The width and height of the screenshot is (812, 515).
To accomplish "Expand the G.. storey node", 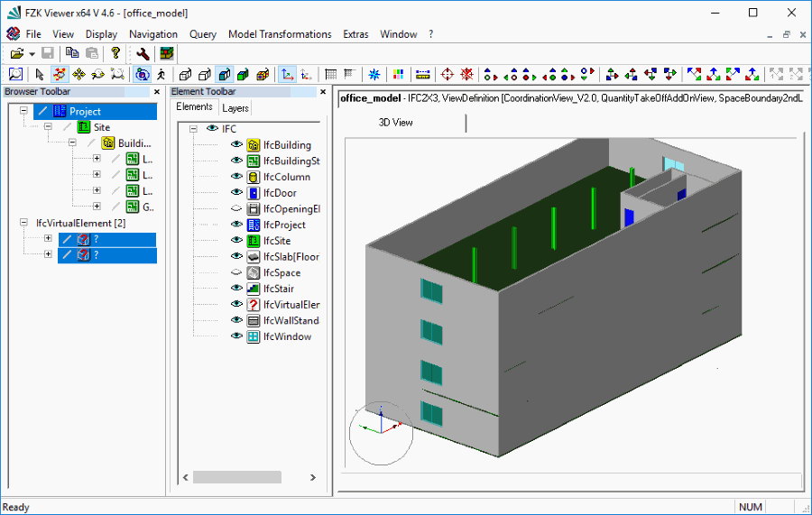I will (x=97, y=206).
